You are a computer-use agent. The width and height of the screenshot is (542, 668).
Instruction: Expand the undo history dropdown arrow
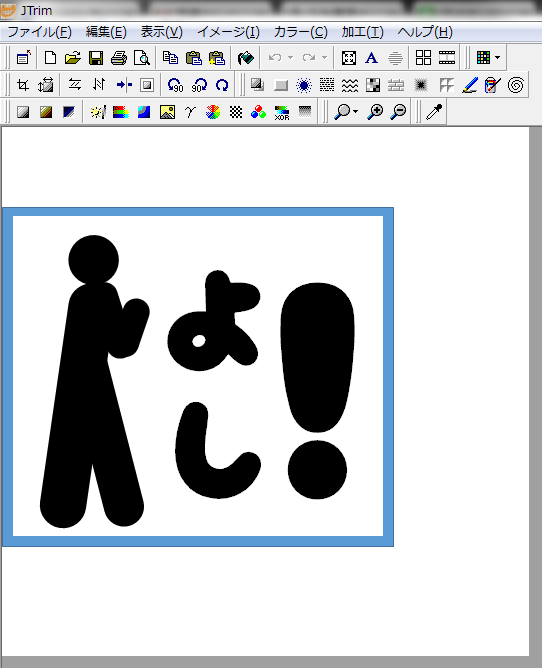291,58
